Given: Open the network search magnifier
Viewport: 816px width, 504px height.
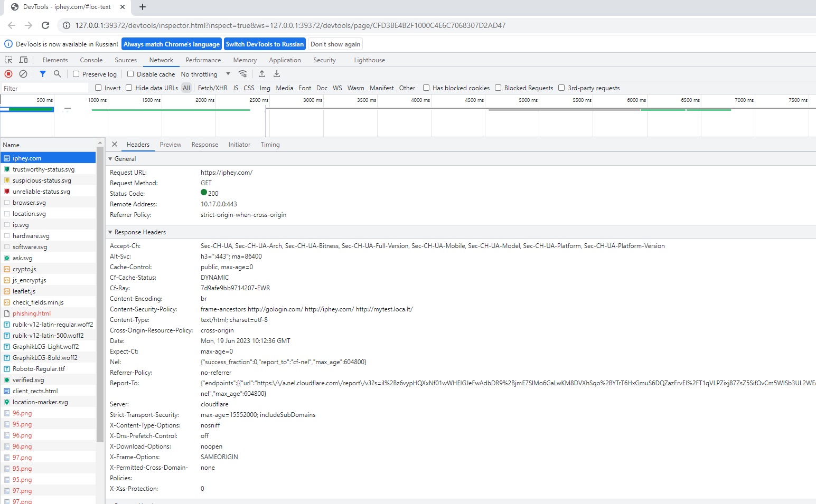Looking at the screenshot, I should click(58, 74).
